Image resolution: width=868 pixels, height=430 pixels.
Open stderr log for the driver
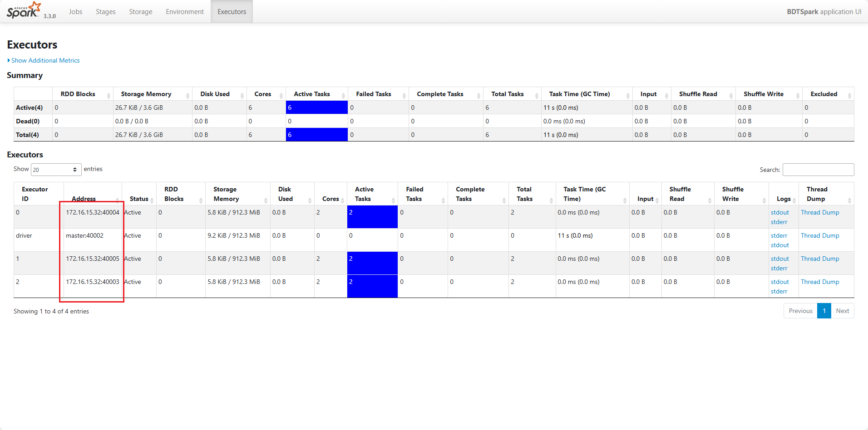point(779,235)
